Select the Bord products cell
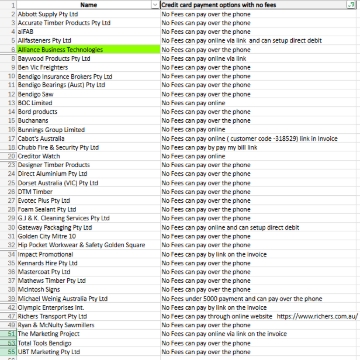The image size is (360, 360). (x=88, y=112)
